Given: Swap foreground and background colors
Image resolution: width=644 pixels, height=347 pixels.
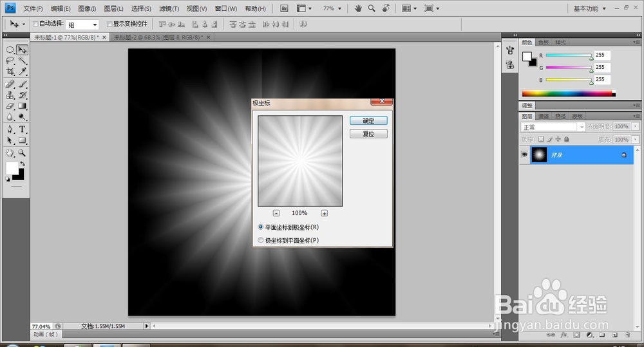Looking at the screenshot, I should pos(23,164).
